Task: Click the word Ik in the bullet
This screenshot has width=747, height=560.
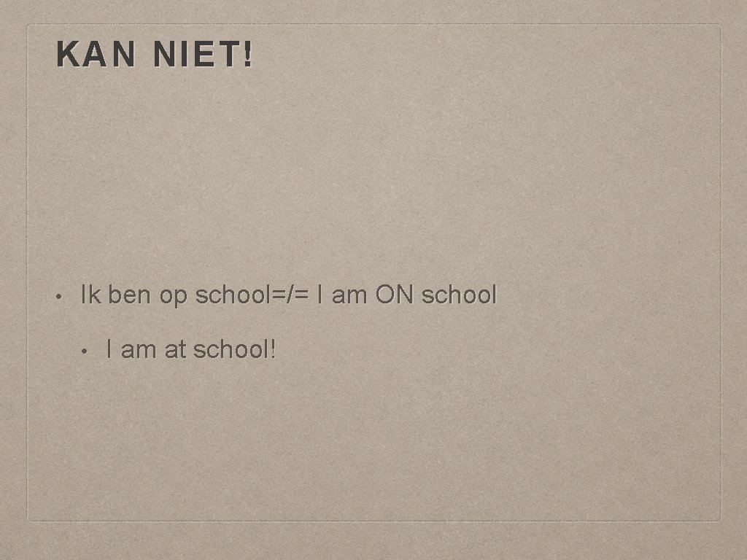Action: (x=91, y=295)
